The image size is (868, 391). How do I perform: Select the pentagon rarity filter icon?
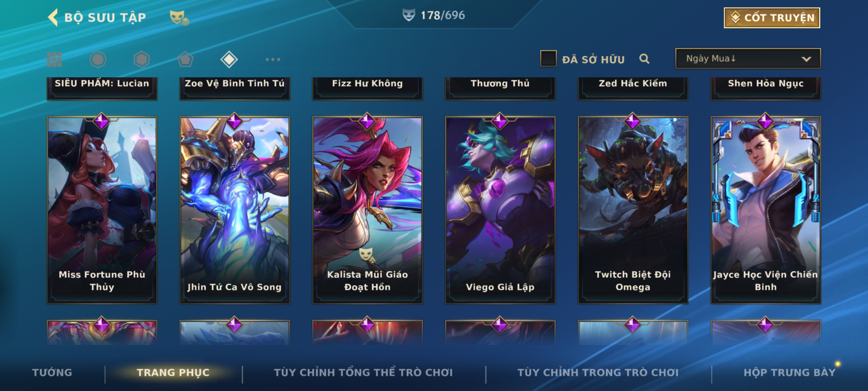185,59
